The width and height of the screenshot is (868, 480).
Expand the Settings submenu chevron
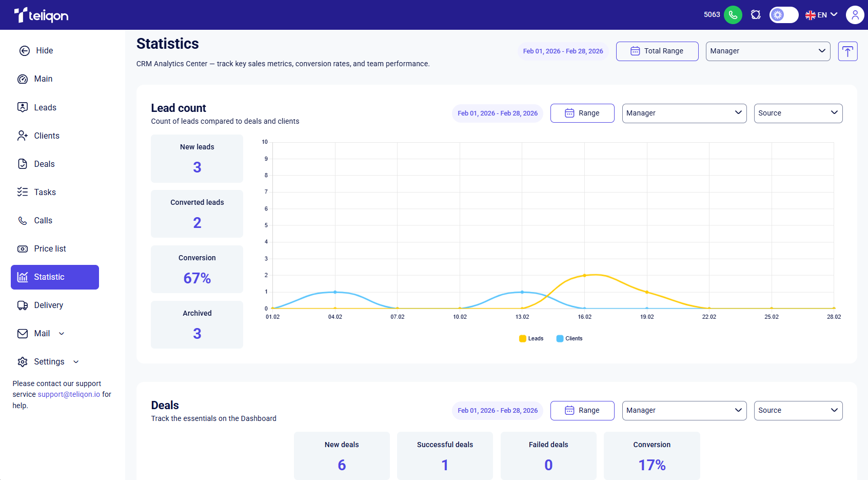[76, 362]
